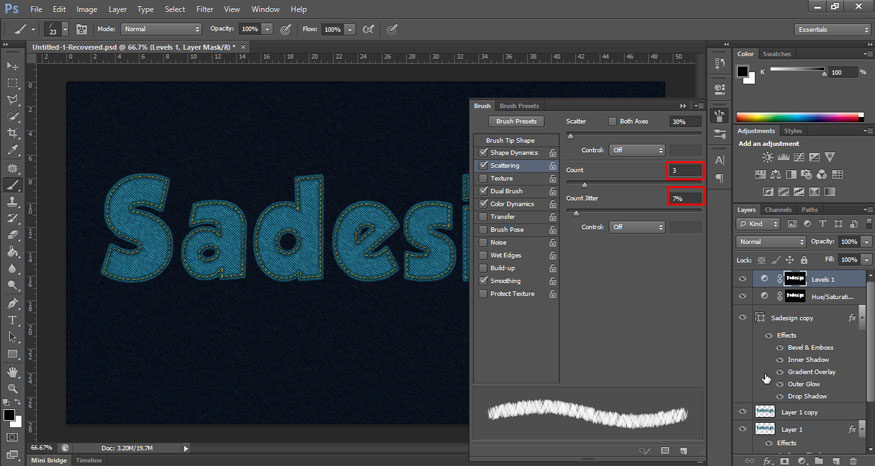Hide the Levels 1 layer
Screen dimensions: 875x466
pos(743,278)
